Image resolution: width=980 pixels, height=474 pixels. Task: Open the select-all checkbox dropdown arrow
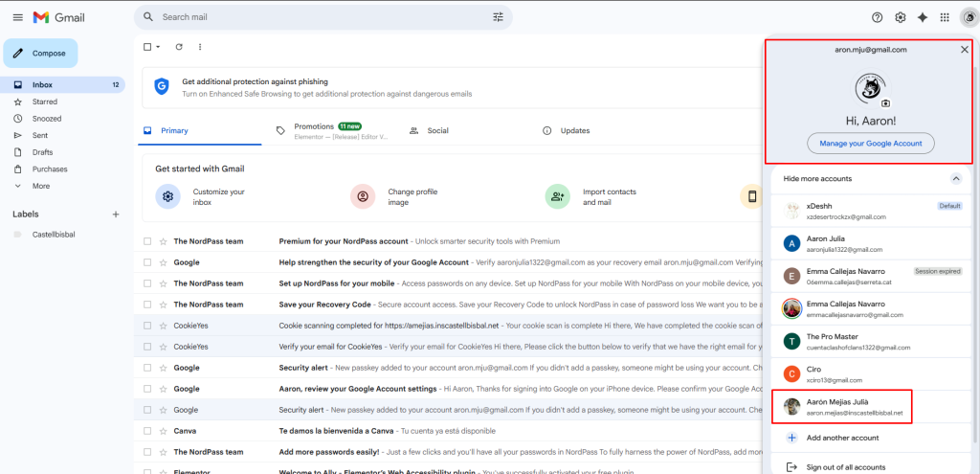158,47
